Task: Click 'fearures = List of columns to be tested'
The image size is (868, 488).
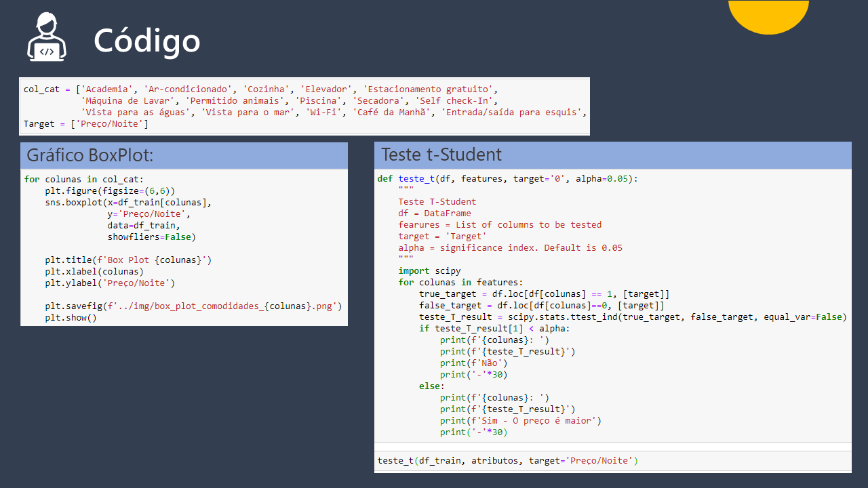Action: [x=500, y=225]
